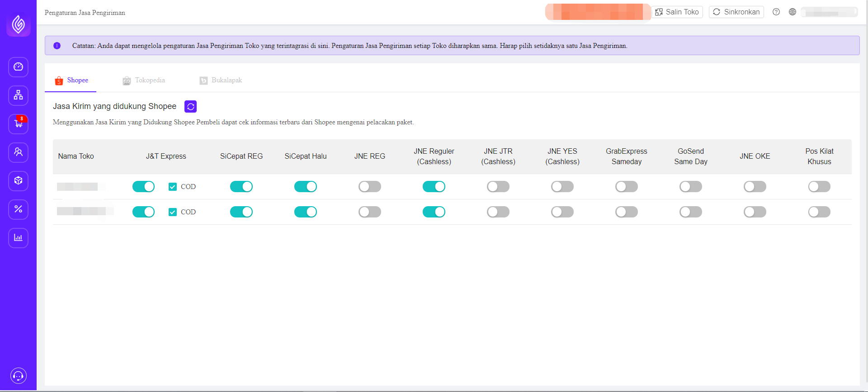Enable JNE REG for the first store

click(370, 187)
